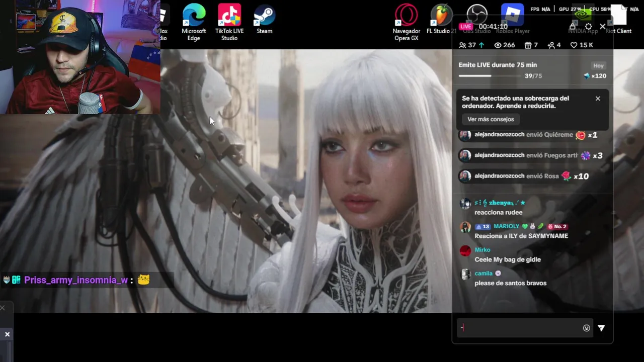
Task: Click the pink LIVE badge
Action: point(466,26)
